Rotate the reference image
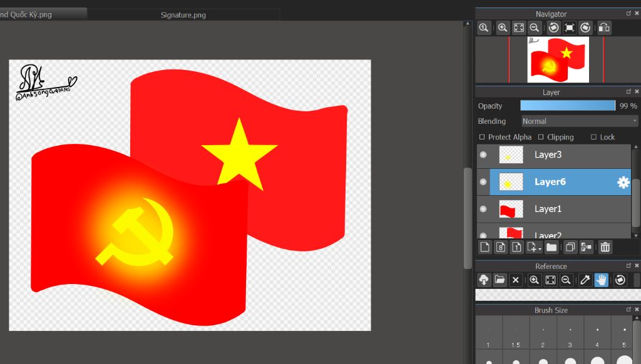641x364 pixels. pos(620,280)
